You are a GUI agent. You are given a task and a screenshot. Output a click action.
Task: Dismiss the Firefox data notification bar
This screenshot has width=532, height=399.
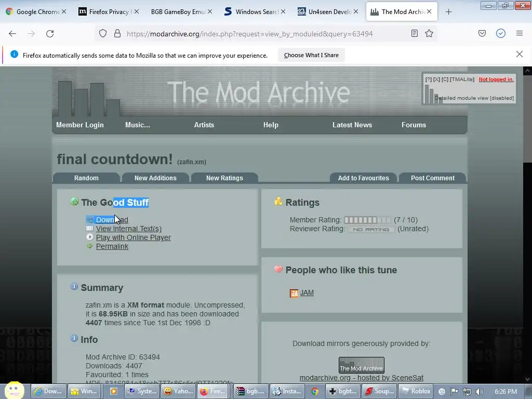520,54
